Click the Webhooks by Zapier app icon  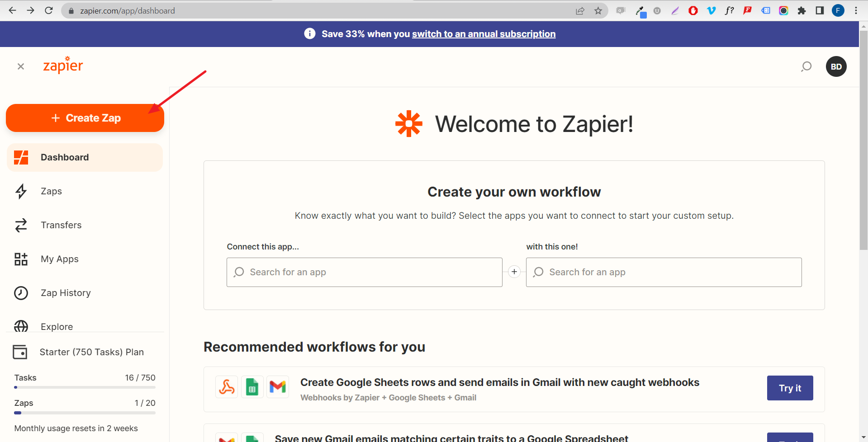(x=227, y=387)
